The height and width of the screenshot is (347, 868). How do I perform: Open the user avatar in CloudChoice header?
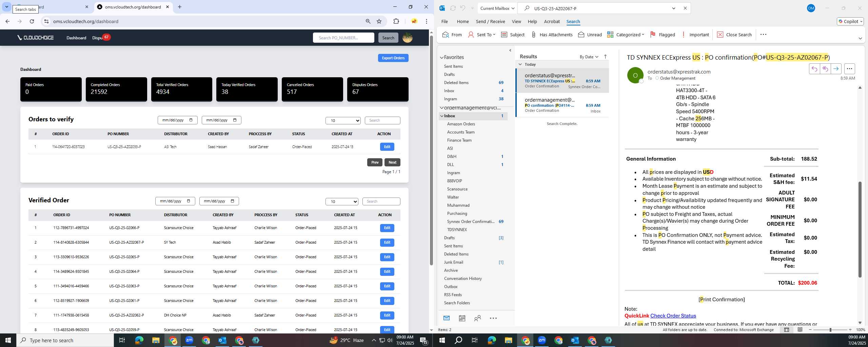click(407, 38)
